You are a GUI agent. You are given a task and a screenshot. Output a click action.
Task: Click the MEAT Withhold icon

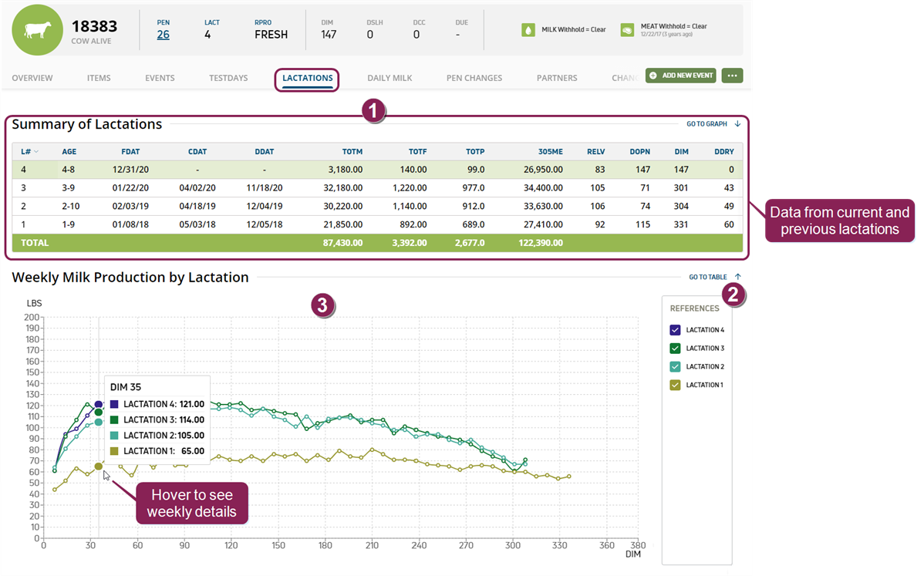click(628, 29)
